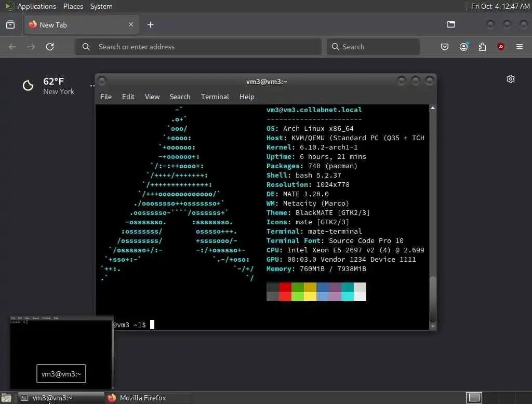This screenshot has width=532, height=404.
Task: Close the New Tab tab
Action: click(x=131, y=24)
